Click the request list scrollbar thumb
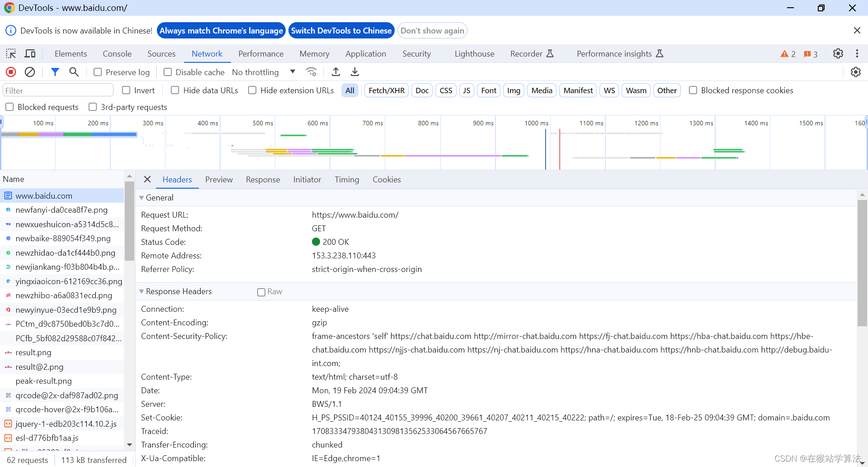The image size is (868, 467). tap(129, 221)
